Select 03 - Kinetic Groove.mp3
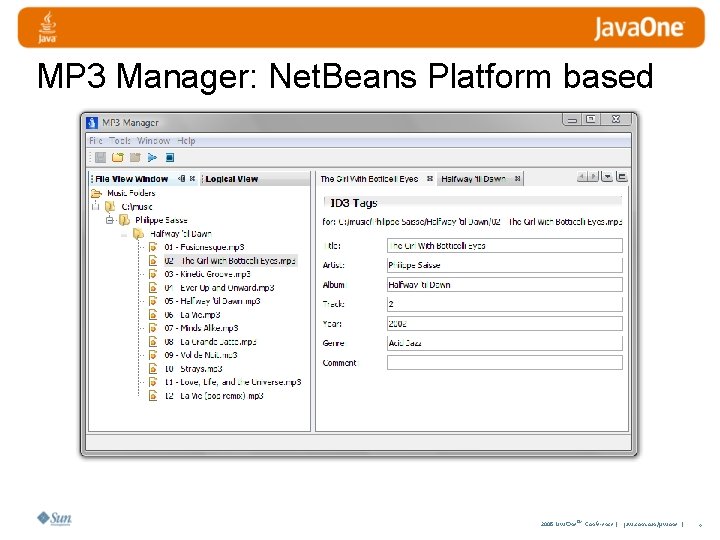The width and height of the screenshot is (720, 540). point(207,274)
